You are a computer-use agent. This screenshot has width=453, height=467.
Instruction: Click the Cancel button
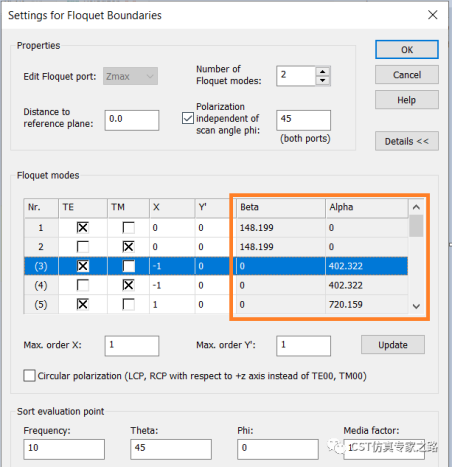point(407,75)
